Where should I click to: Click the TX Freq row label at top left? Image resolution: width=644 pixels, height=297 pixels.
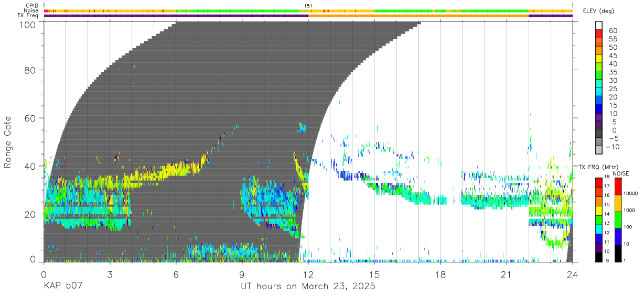tap(28, 15)
